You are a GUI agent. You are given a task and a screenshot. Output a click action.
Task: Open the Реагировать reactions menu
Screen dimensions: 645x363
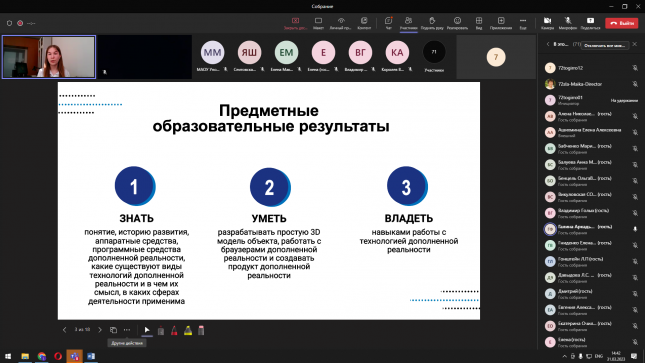coord(457,23)
